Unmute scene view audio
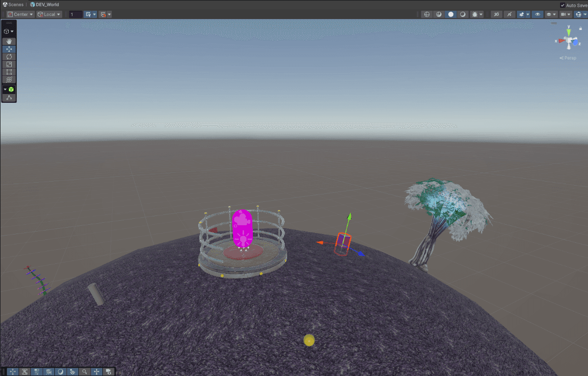Image resolution: width=588 pixels, height=376 pixels. click(x=509, y=14)
